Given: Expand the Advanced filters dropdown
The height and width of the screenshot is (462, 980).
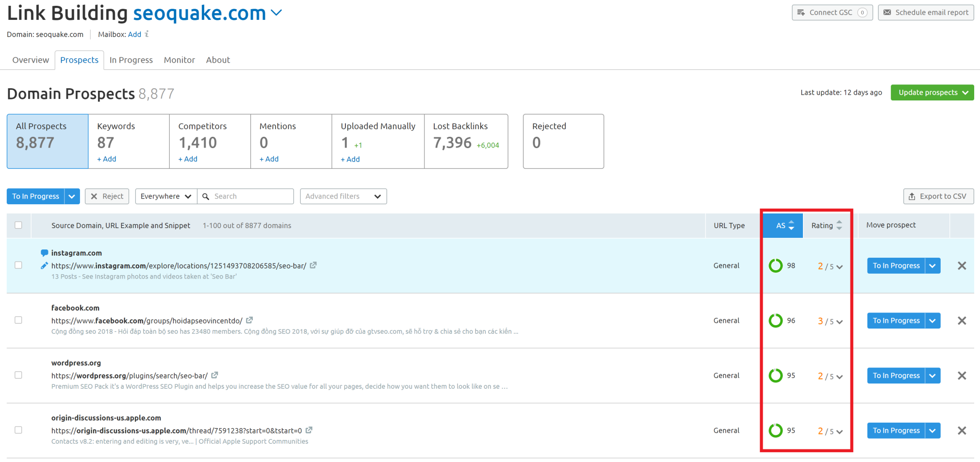Looking at the screenshot, I should [x=343, y=196].
